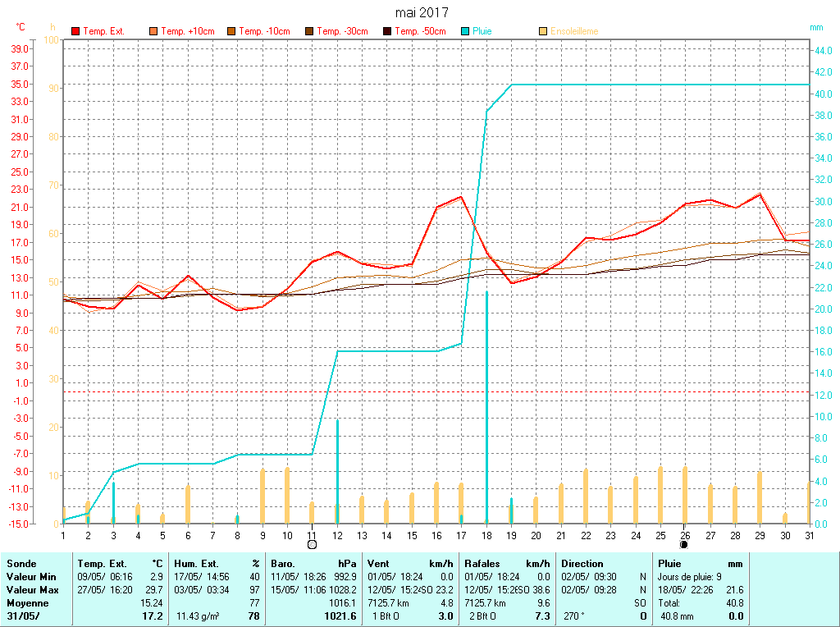Click the red Temp. Ext. legend swatch
Image resolution: width=840 pixels, height=627 pixels.
(x=75, y=31)
